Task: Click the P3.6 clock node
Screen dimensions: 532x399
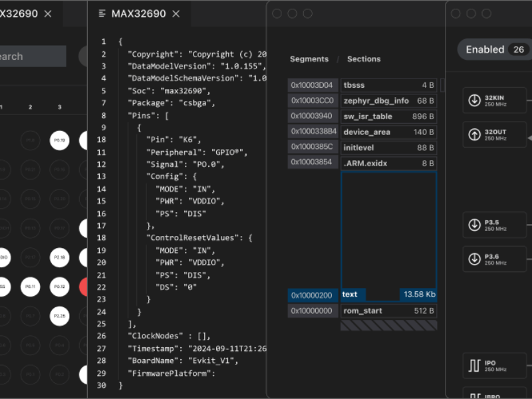Action: tap(493, 259)
